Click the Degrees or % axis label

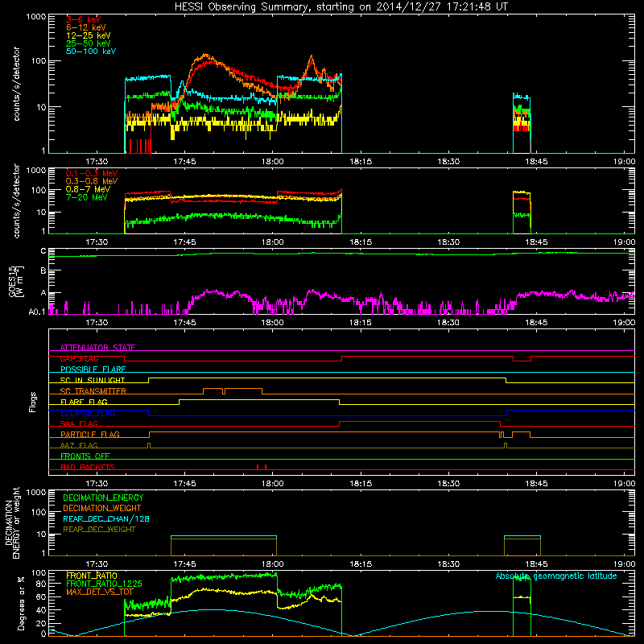coord(21,603)
